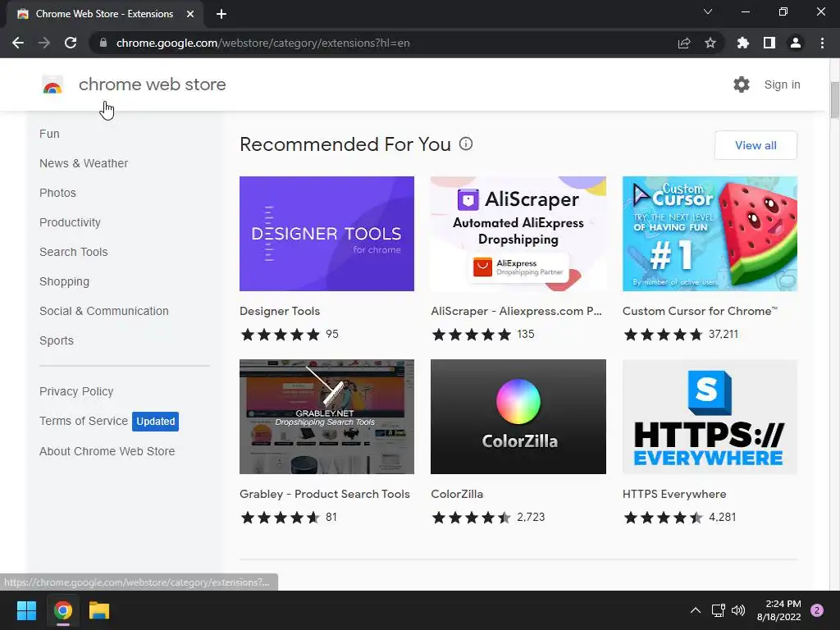Show hidden system tray icons

pos(696,610)
